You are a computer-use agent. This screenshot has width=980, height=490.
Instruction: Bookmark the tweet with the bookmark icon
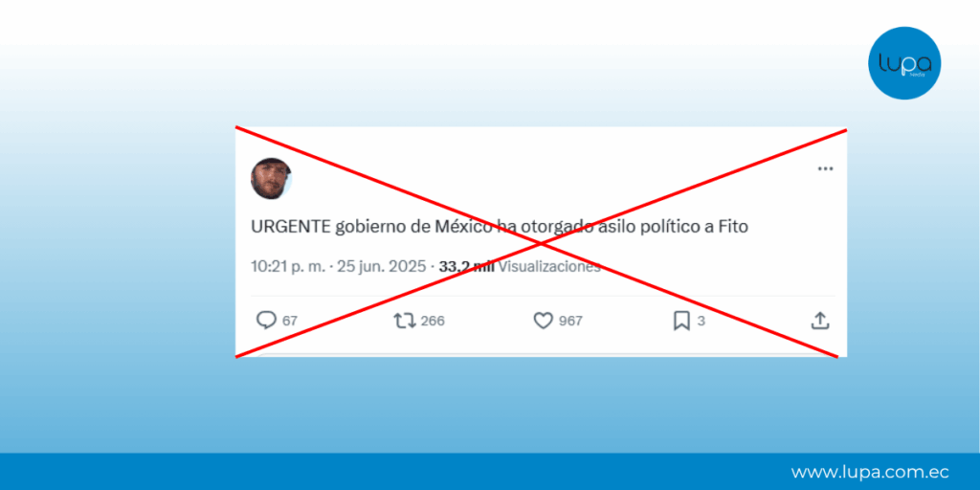click(x=681, y=322)
